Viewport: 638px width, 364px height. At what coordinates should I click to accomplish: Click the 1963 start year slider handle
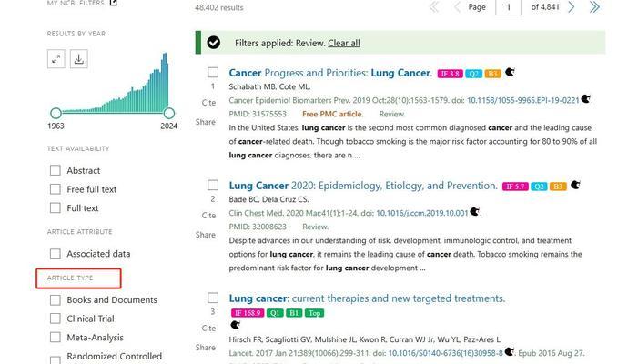pyautogui.click(x=56, y=113)
